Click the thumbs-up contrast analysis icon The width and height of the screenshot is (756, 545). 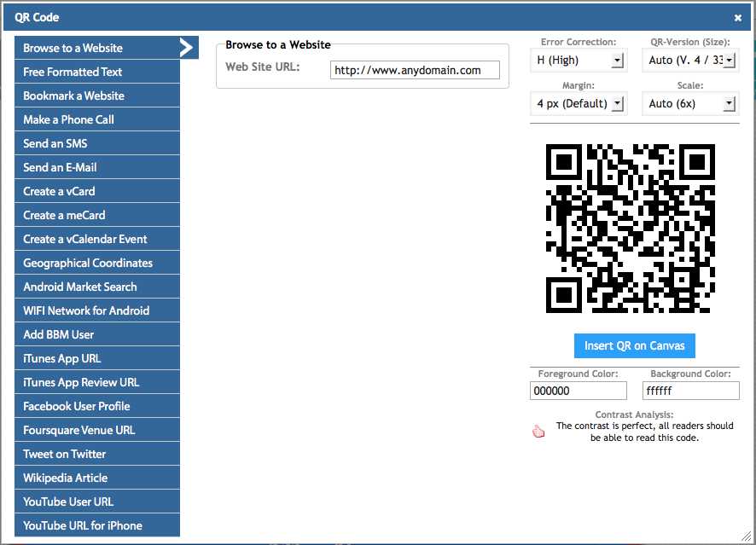tap(538, 432)
